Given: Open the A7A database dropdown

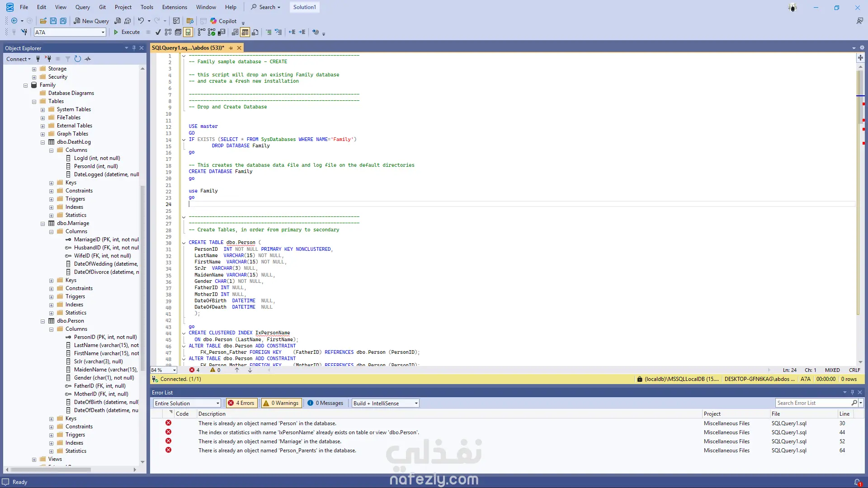Looking at the screenshot, I should pos(103,32).
